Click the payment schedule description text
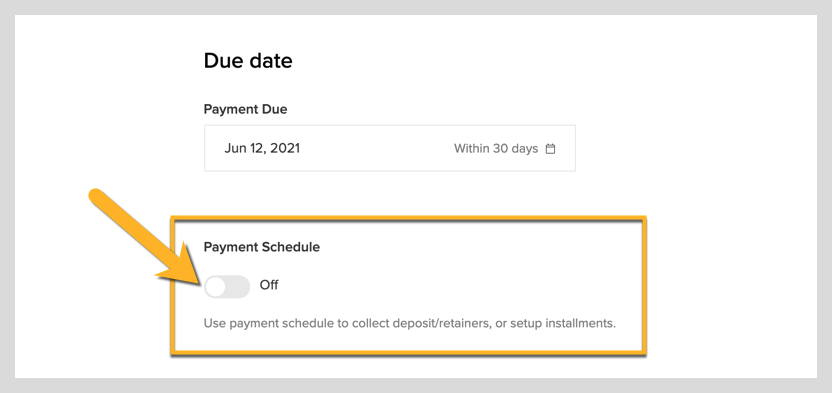The image size is (832, 393). click(x=410, y=323)
